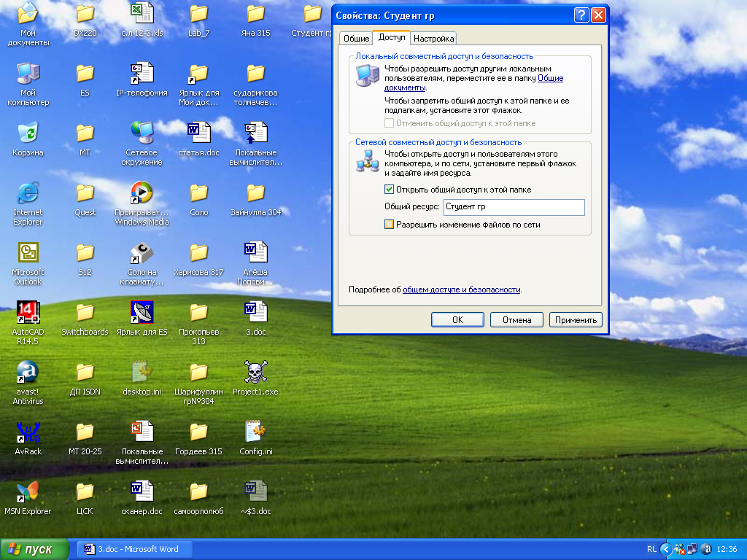The width and height of the screenshot is (747, 560).
Task: Open the Настройка tab
Action: [x=433, y=39]
